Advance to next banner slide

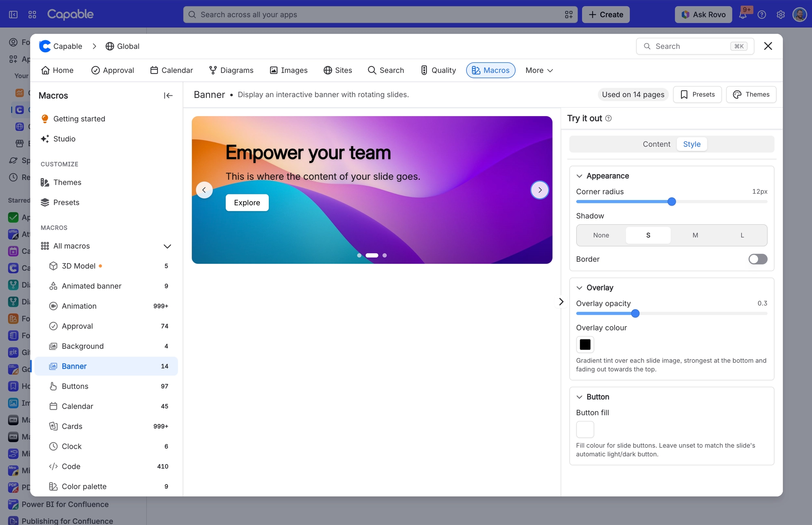[540, 190]
